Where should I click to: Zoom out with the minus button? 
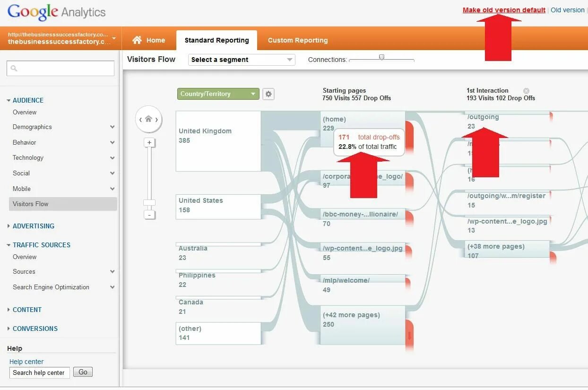click(149, 215)
